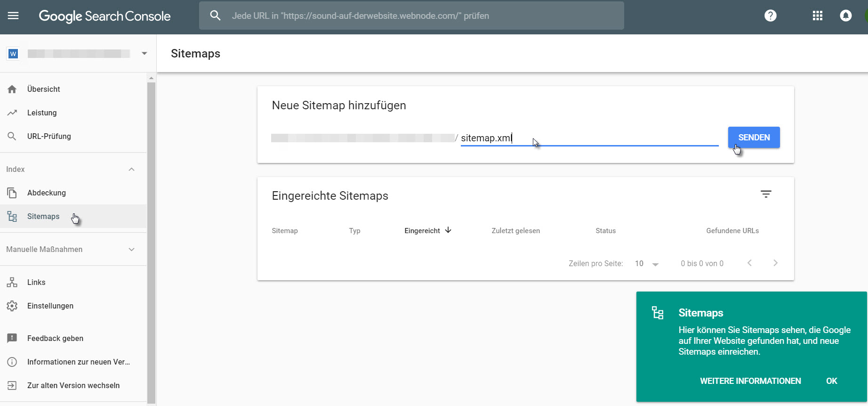Click the filter icon in Eingereichte Sitemaps
This screenshot has width=868, height=406.
tap(766, 194)
